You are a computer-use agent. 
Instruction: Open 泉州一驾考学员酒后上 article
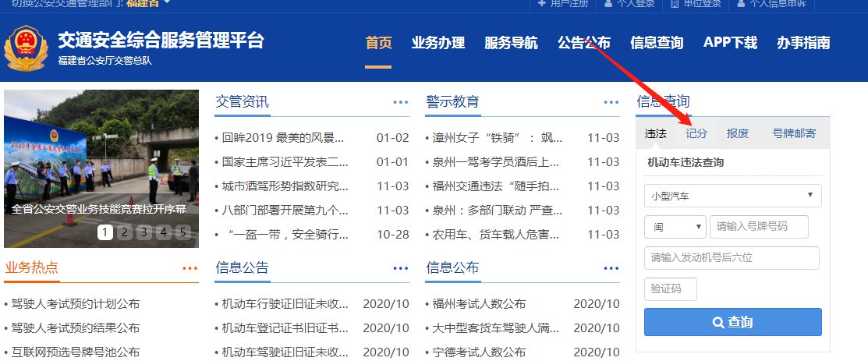click(495, 162)
